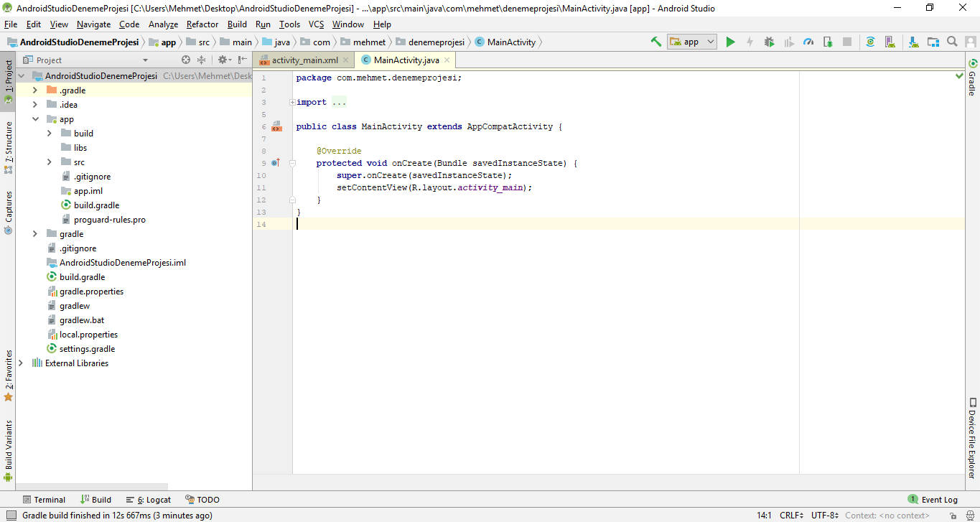Open the Android Profiler gauge icon
The width and height of the screenshot is (980, 522).
pos(808,42)
